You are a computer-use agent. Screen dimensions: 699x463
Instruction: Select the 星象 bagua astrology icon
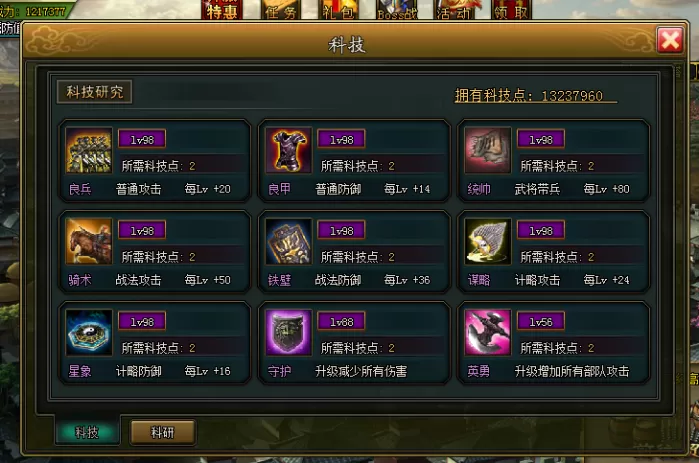pos(89,332)
